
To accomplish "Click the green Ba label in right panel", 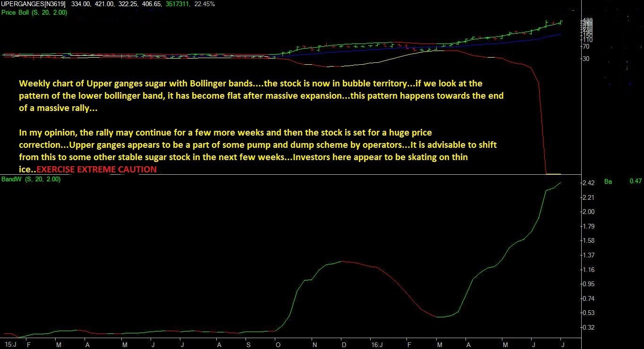I will 608,181.
